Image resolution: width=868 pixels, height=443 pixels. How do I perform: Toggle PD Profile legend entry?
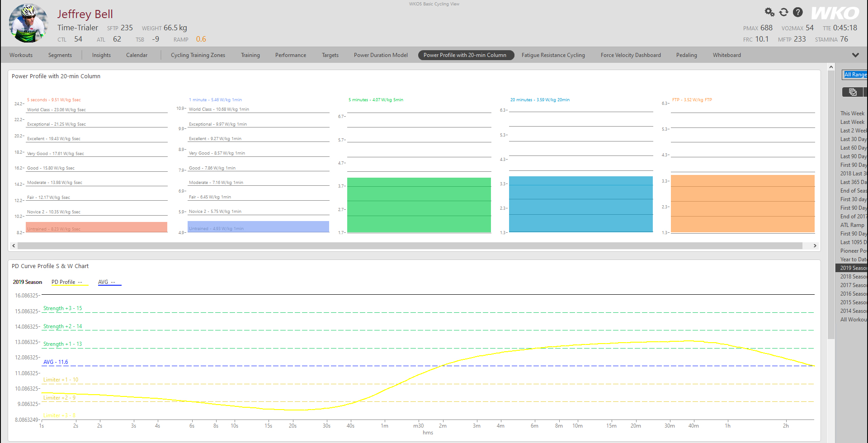tap(70, 282)
